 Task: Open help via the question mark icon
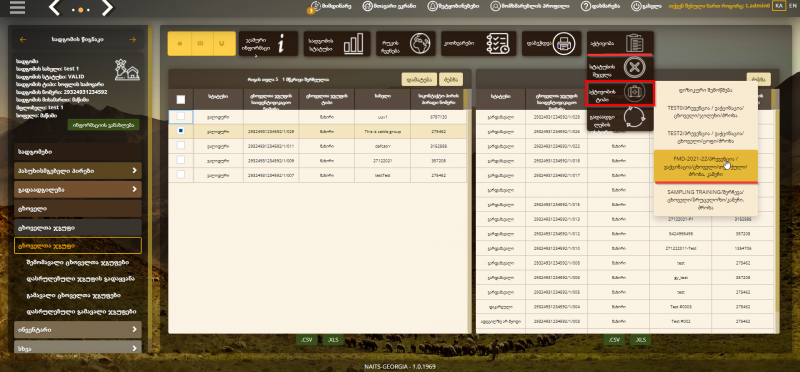point(586,6)
